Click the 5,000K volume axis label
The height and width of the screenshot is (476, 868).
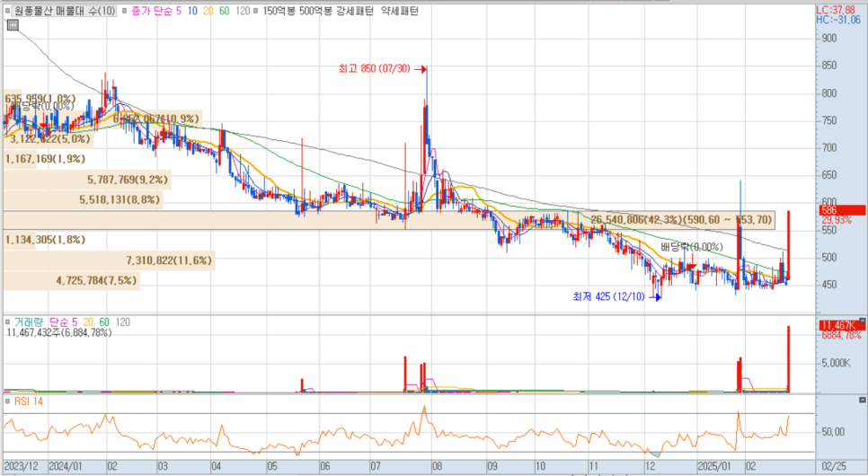click(x=836, y=363)
